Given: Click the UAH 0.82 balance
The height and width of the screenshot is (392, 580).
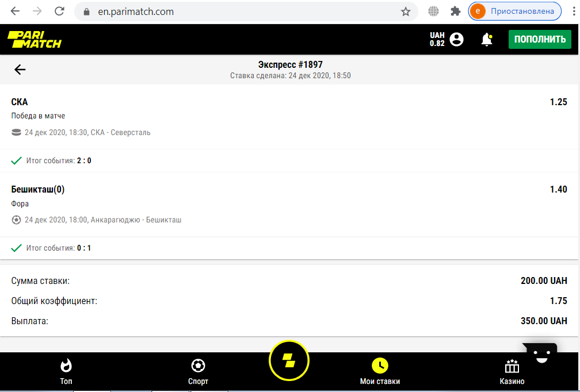Looking at the screenshot, I should tap(437, 39).
